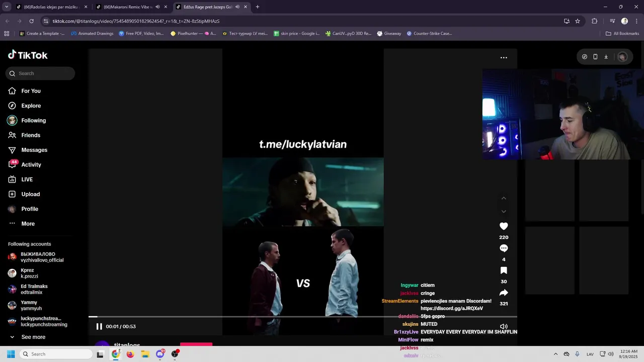
Task: Open the Upload page
Action: [24, 194]
